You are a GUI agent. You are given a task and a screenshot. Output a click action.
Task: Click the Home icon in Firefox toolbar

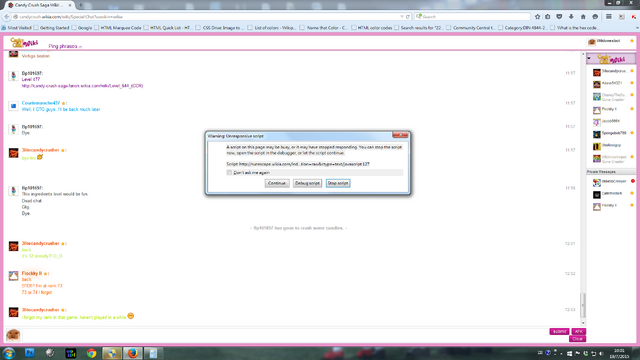pyautogui.click(x=583, y=17)
